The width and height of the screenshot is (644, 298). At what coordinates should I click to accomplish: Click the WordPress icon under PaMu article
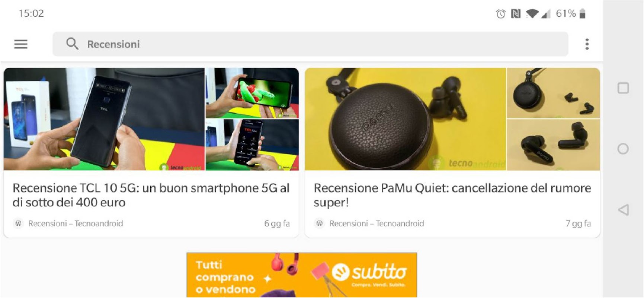point(319,223)
